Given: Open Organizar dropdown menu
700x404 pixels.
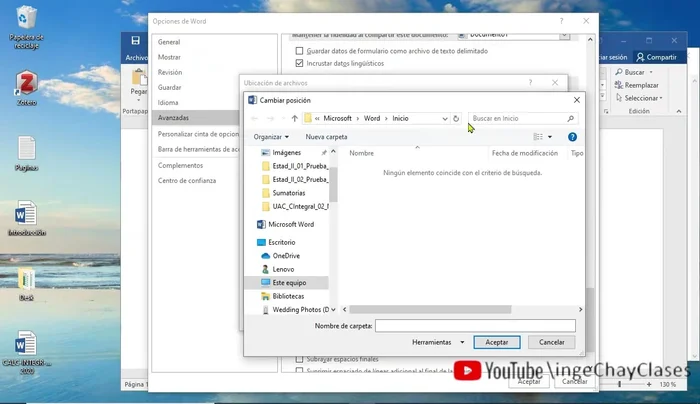Looking at the screenshot, I should (271, 137).
